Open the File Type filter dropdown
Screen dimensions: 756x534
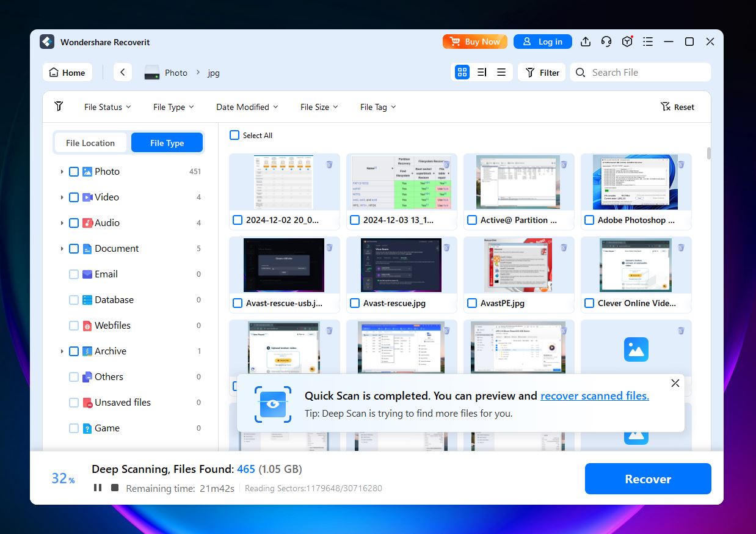[x=173, y=107]
